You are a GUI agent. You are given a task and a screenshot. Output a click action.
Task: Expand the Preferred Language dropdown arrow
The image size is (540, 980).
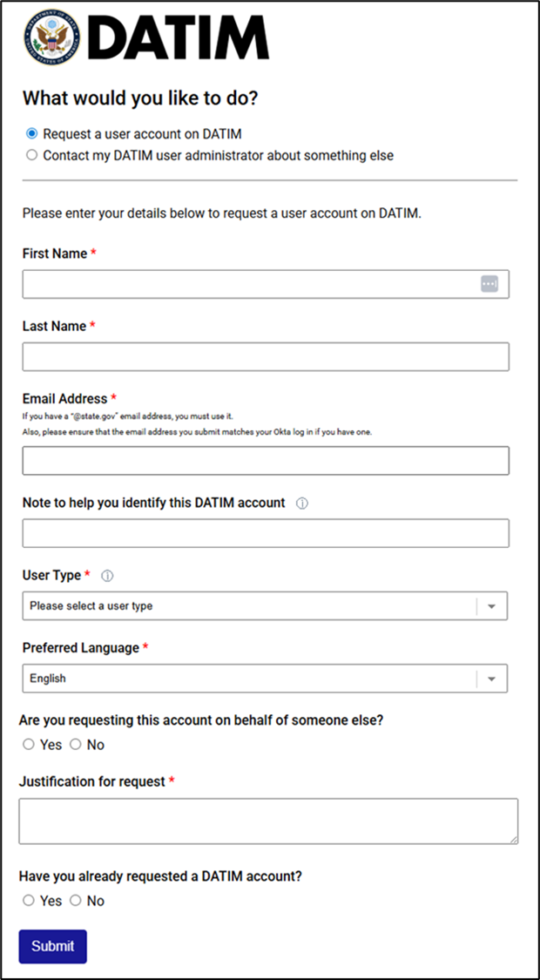(492, 679)
